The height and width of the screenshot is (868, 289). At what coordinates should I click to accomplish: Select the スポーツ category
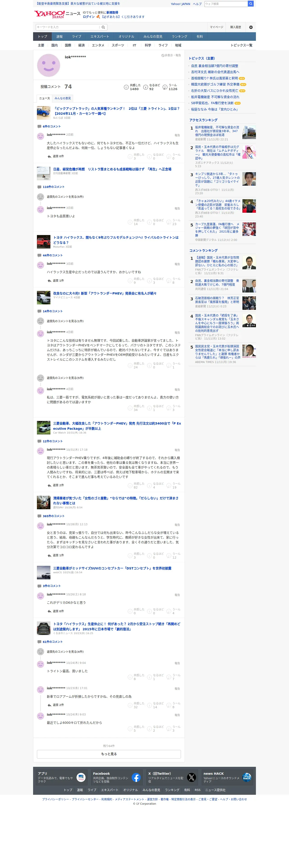pos(118,46)
